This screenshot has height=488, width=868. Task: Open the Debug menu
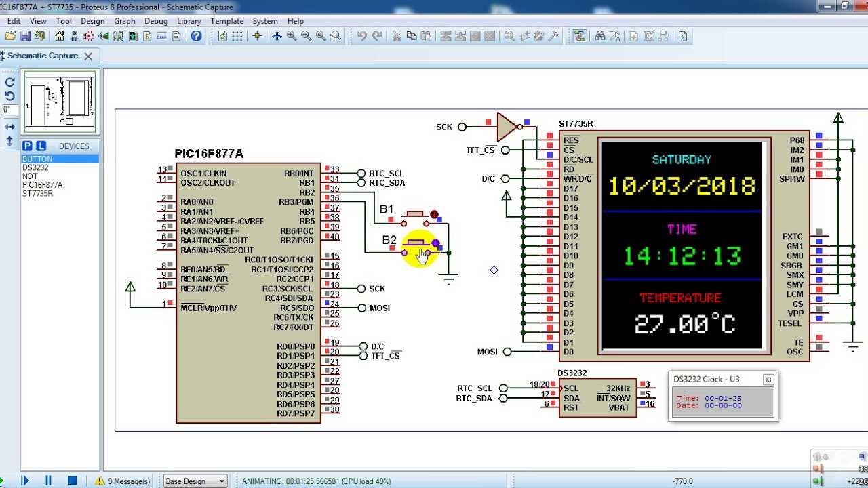pyautogui.click(x=156, y=21)
